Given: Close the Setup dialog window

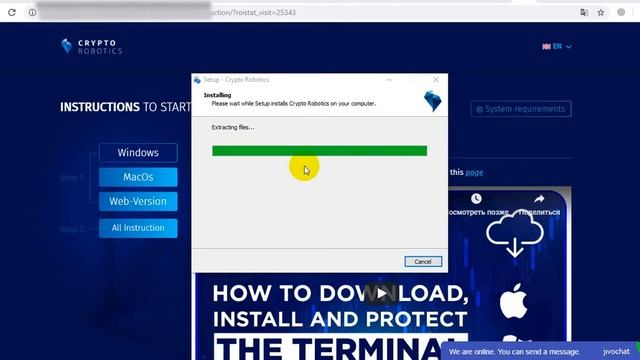Looking at the screenshot, I should click(x=436, y=80).
